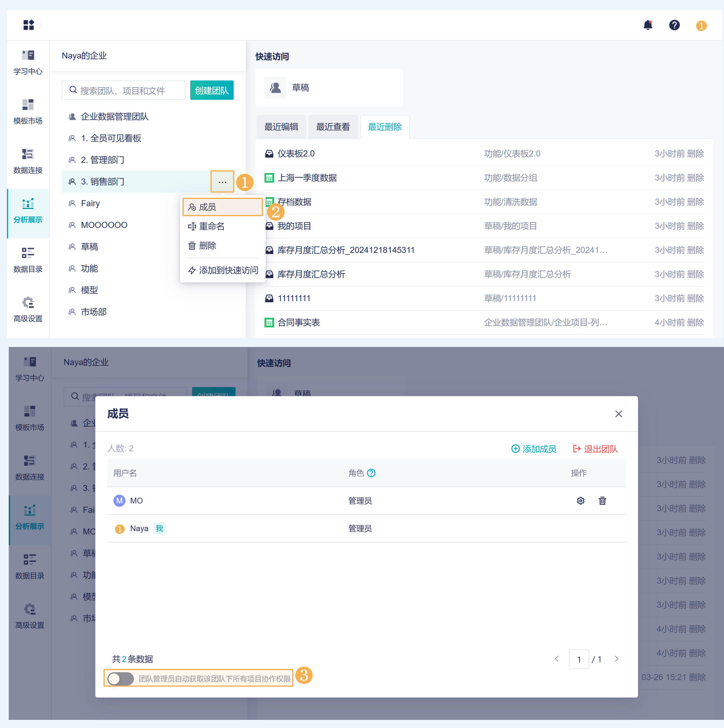
Task: Open the role help icon beside 角色
Action: [x=371, y=473]
